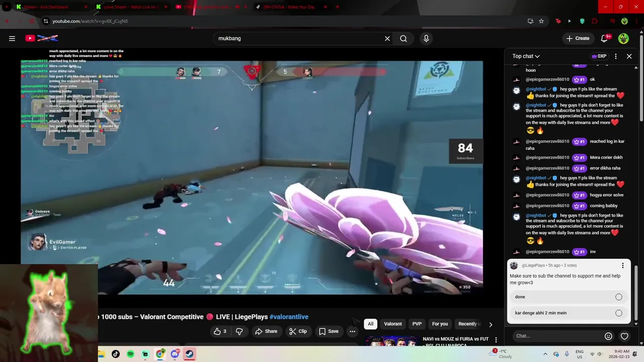The height and width of the screenshot is (362, 644).
Task: Select the All filter chip
Action: point(370,324)
